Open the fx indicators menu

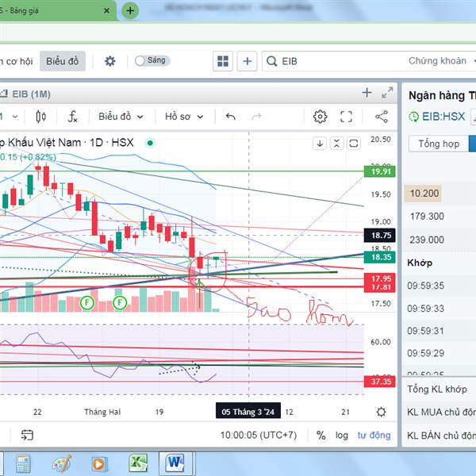(72, 117)
